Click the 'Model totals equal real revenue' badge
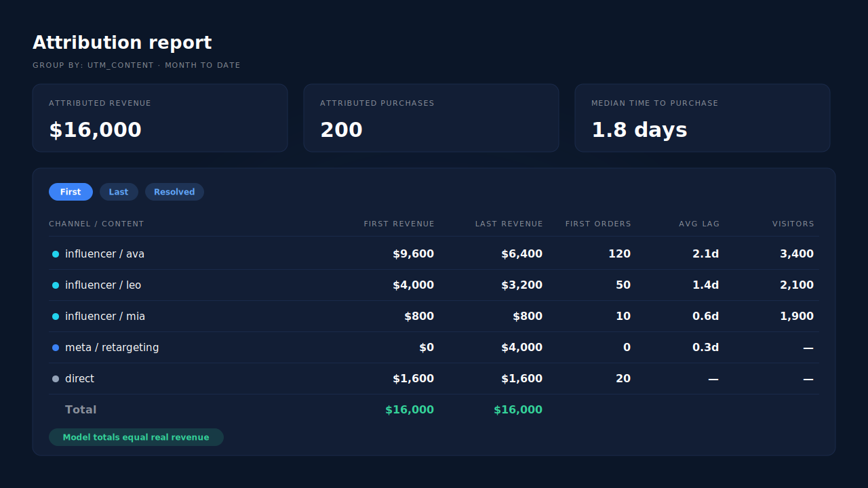The image size is (868, 488). (x=136, y=437)
